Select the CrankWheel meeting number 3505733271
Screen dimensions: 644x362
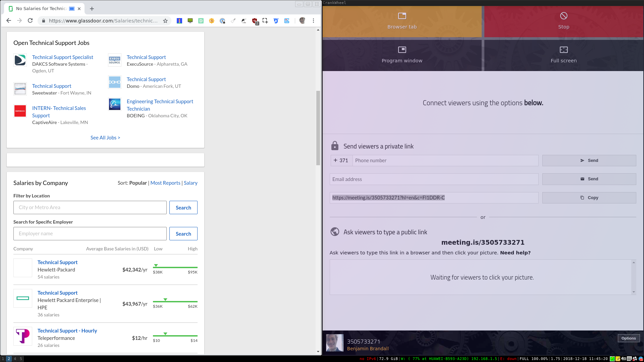click(364, 342)
